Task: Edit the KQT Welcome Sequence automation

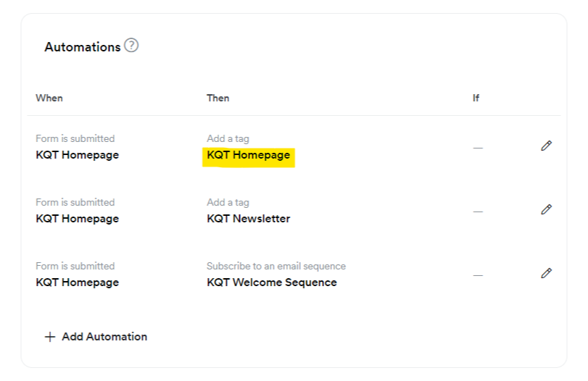Action: click(x=546, y=273)
